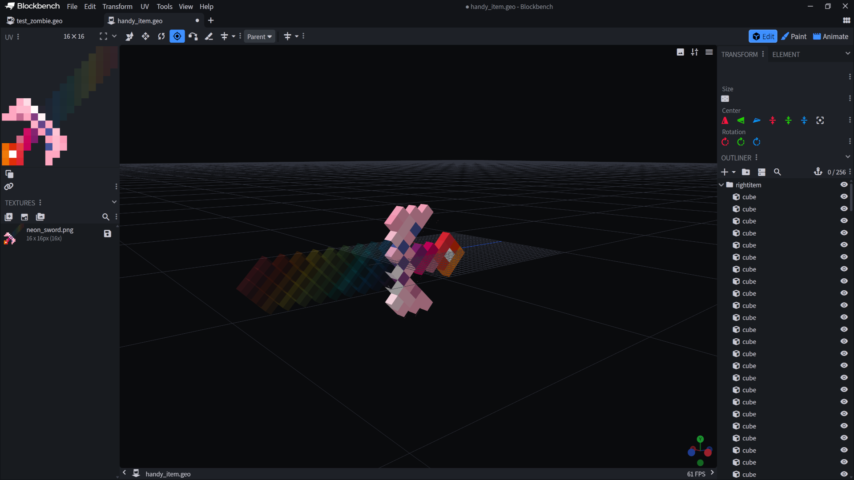Activate the Pivot tool in the toolbar

[x=177, y=37]
